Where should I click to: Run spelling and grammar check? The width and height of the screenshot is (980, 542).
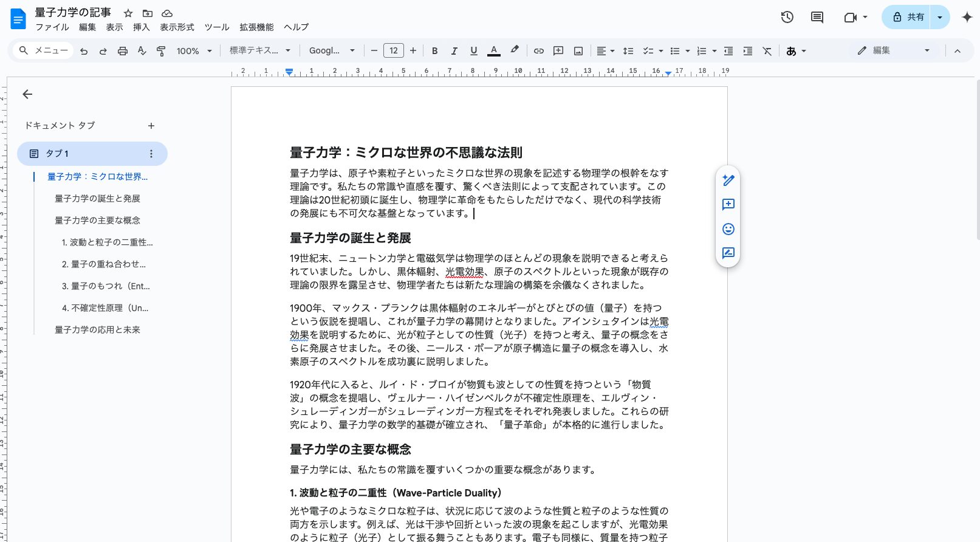[x=142, y=51]
